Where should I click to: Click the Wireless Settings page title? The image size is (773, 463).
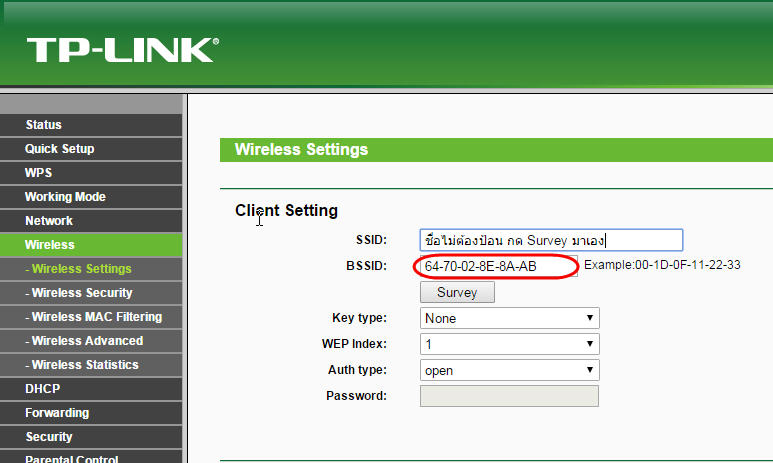(x=301, y=149)
